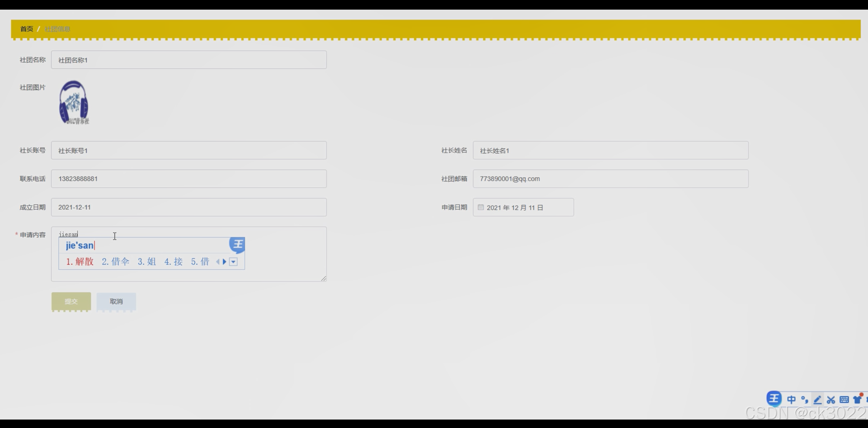Image resolution: width=868 pixels, height=428 pixels.
Task: Click the 取消 cancel button
Action: pyautogui.click(x=116, y=301)
